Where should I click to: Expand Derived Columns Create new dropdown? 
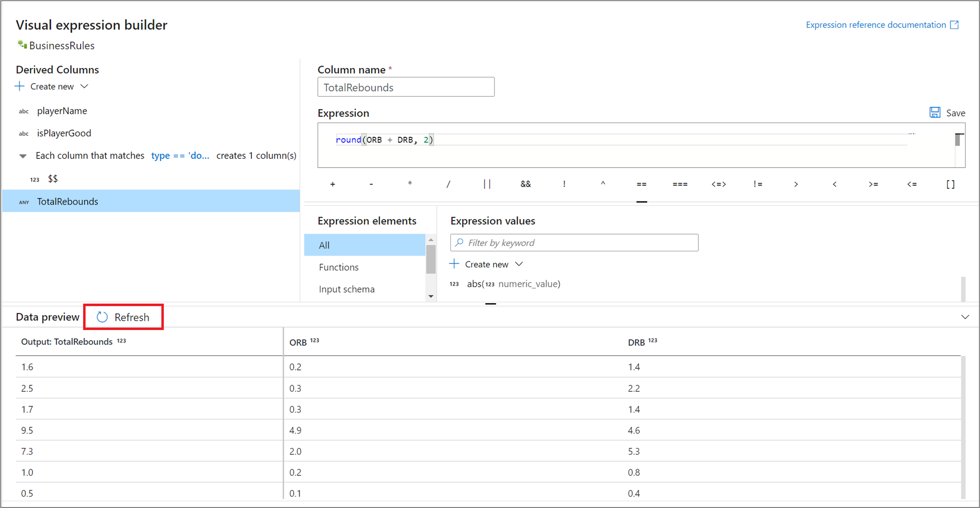pyautogui.click(x=85, y=87)
